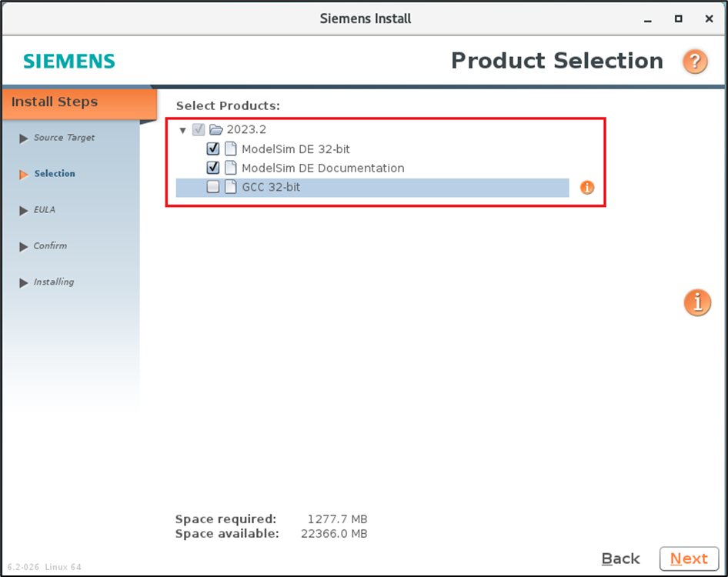
Task: Click the Next button
Action: (689, 559)
